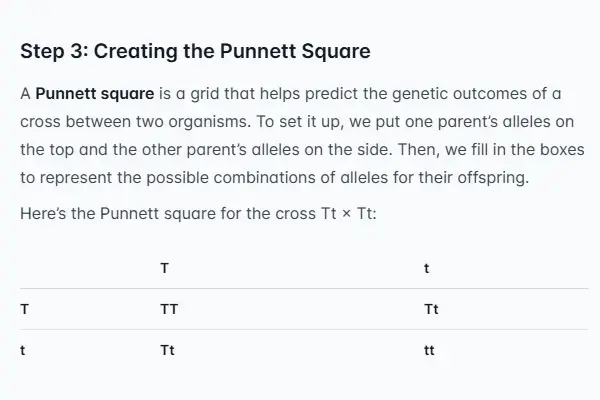Select the "TT" cell in the Punnett table

pyautogui.click(x=169, y=309)
